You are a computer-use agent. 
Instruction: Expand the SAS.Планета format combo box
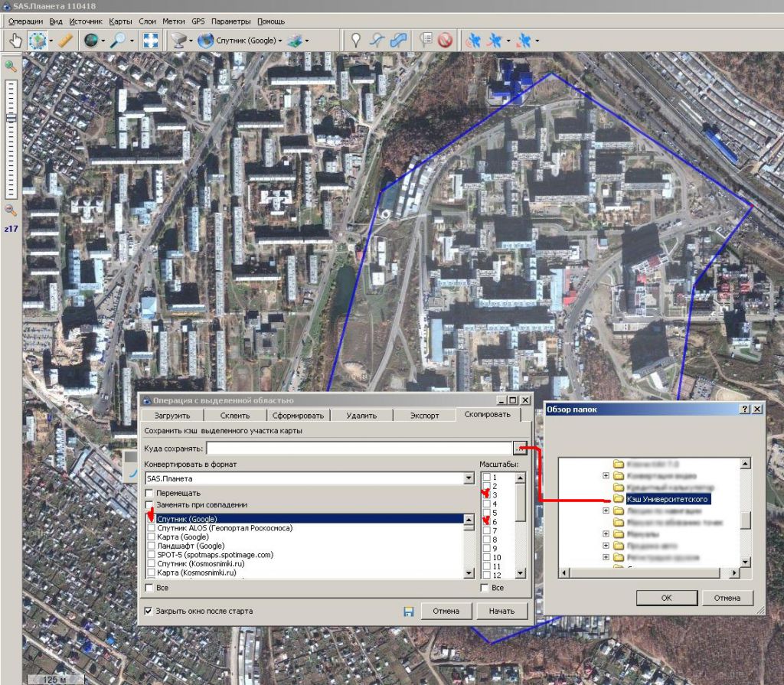coord(469,478)
